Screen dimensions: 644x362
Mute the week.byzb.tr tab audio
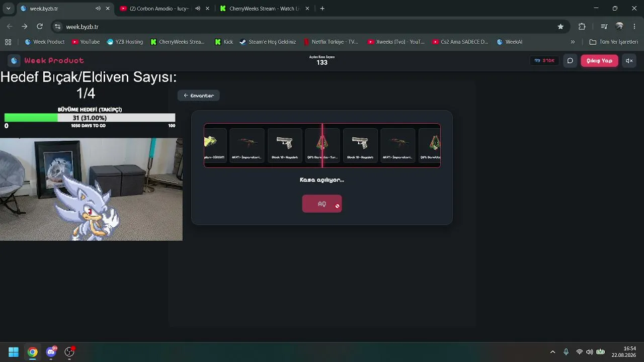[98, 9]
